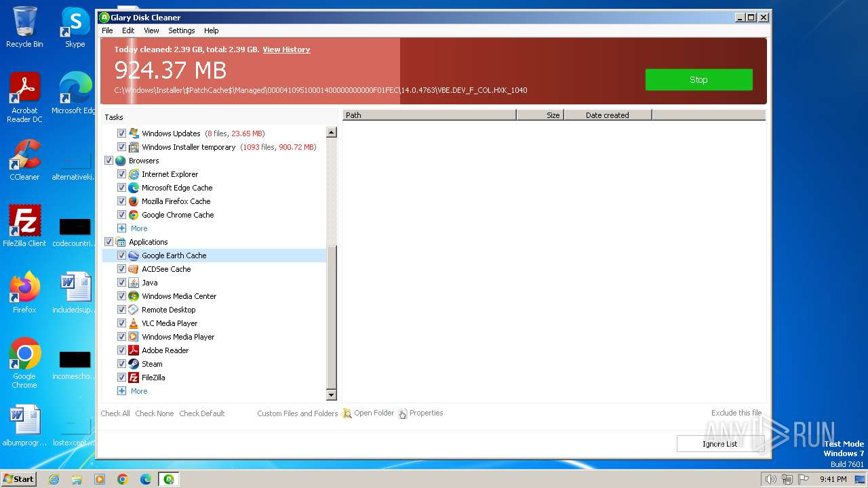Uncheck Windows Installer temporary checkbox
This screenshot has height=488, width=868.
pyautogui.click(x=122, y=147)
